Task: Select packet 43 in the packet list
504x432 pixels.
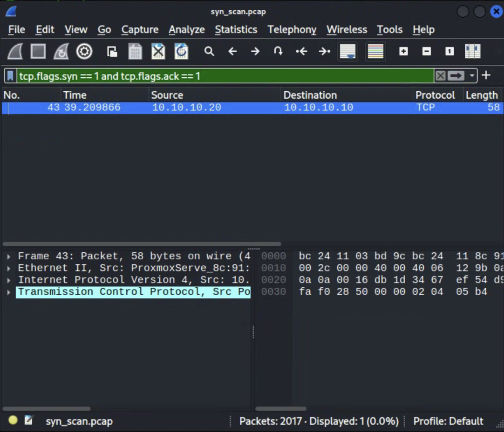Action: [186, 108]
